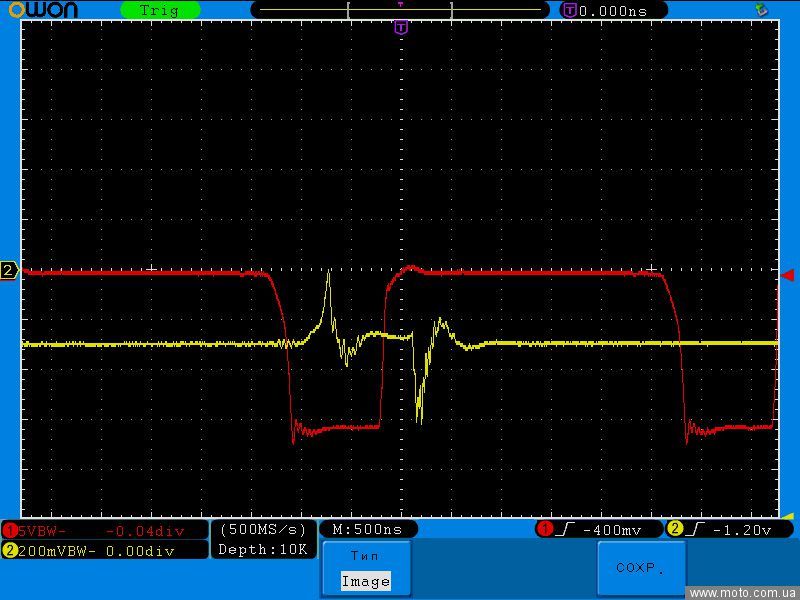Click the M:500ns timebase readout
The height and width of the screenshot is (600, 800).
(x=367, y=529)
